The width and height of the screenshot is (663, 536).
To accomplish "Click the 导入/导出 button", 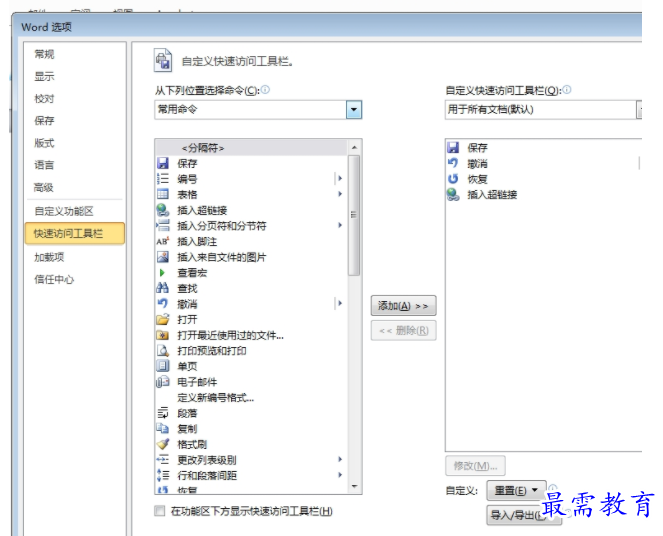I will [523, 515].
